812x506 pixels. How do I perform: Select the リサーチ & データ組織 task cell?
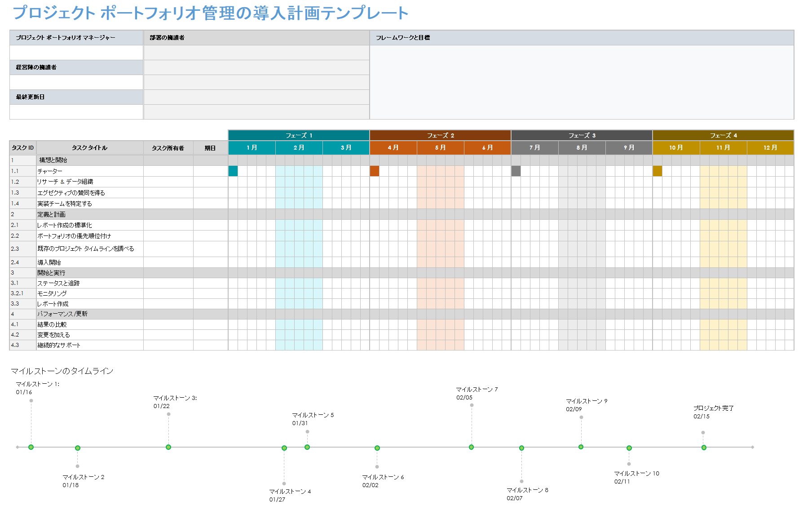(x=90, y=182)
